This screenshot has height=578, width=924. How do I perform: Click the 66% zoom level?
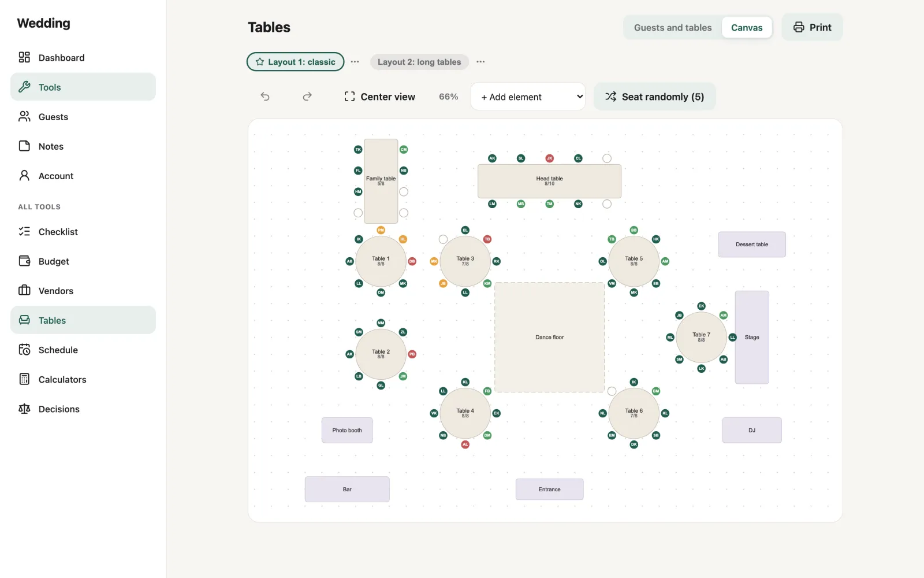point(448,97)
